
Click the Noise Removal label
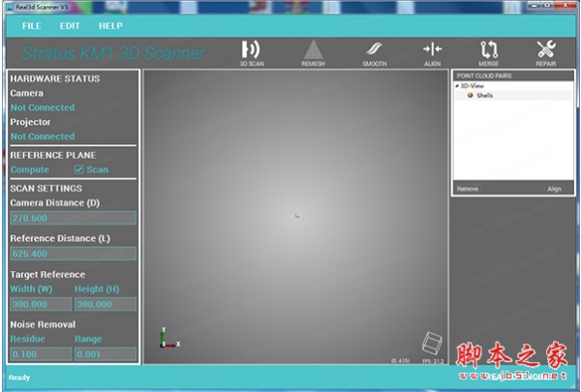(x=43, y=324)
